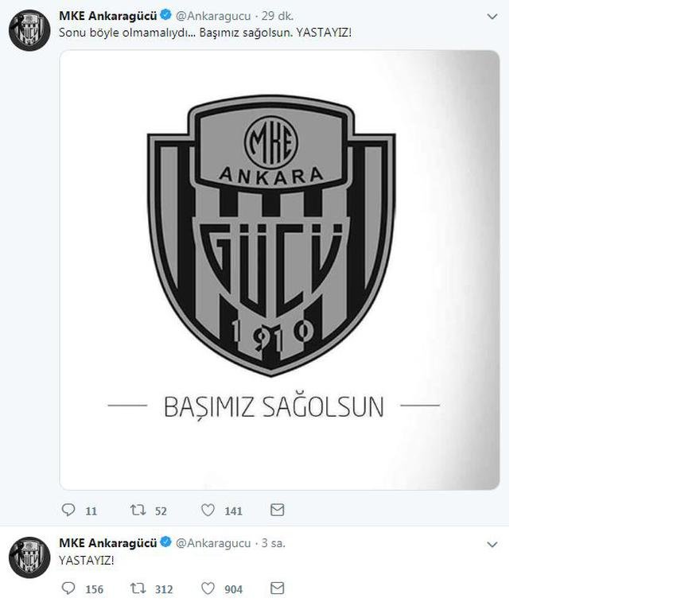Open first tweet's more options chevron

(x=492, y=17)
